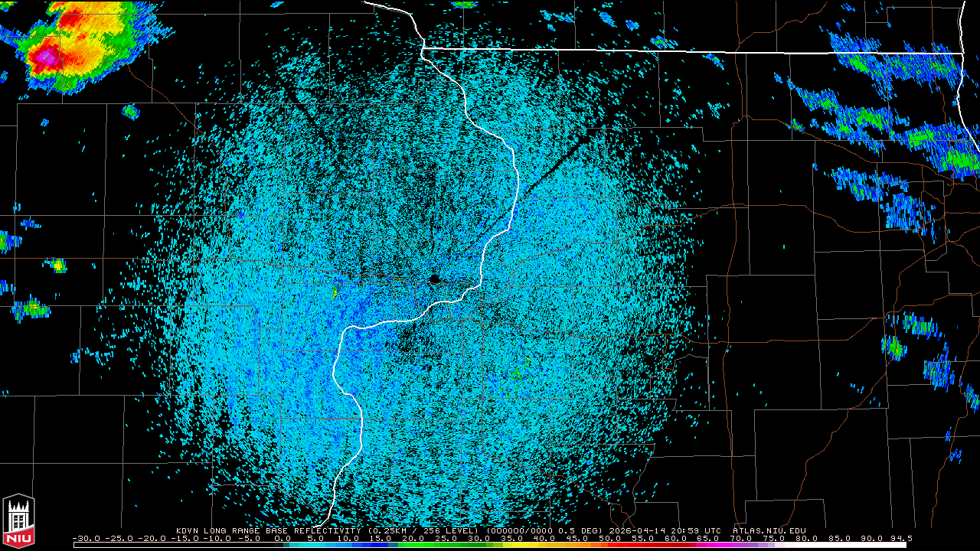Click the -30.0 value on the color scale

tap(86, 538)
